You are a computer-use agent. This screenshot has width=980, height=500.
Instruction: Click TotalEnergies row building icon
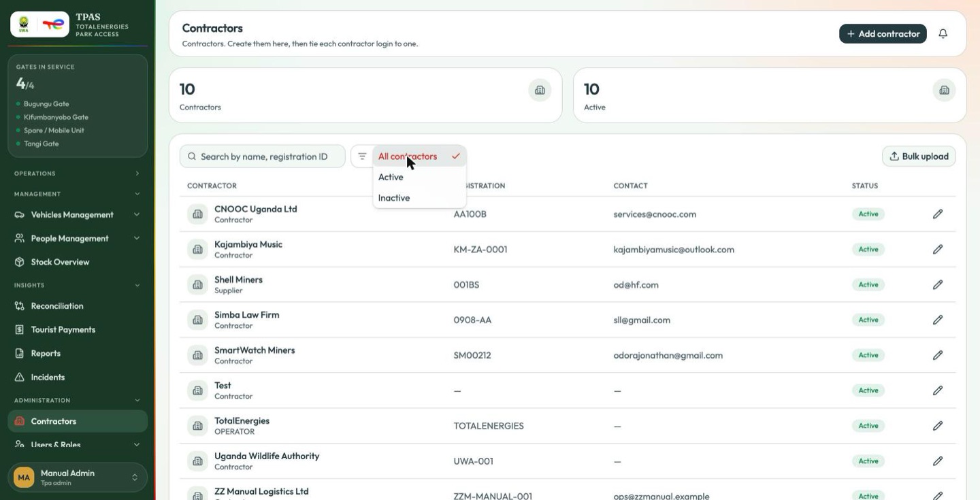tap(197, 426)
